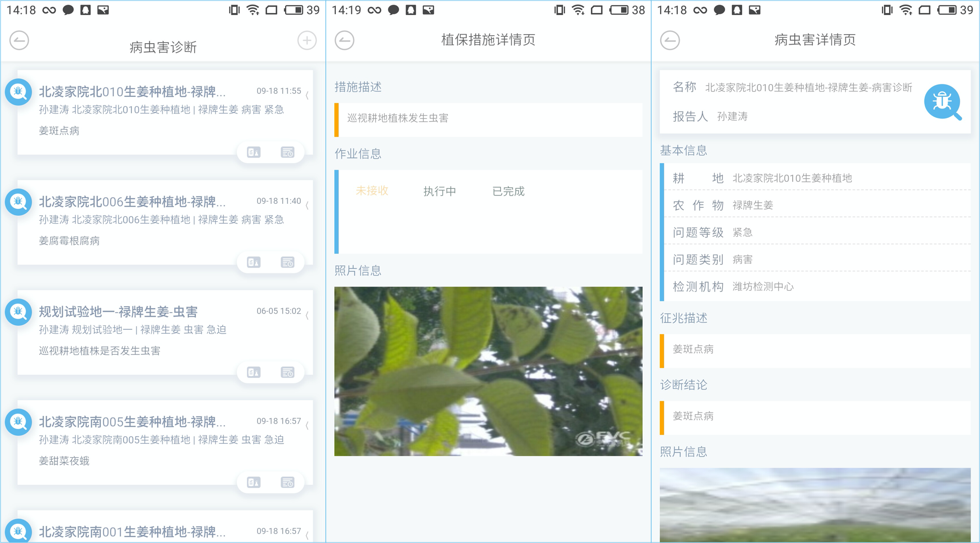Viewport: 980px width, 543px height.
Task: Click 耕地 value 北凌家院北010生姜种植地
Action: tap(792, 178)
